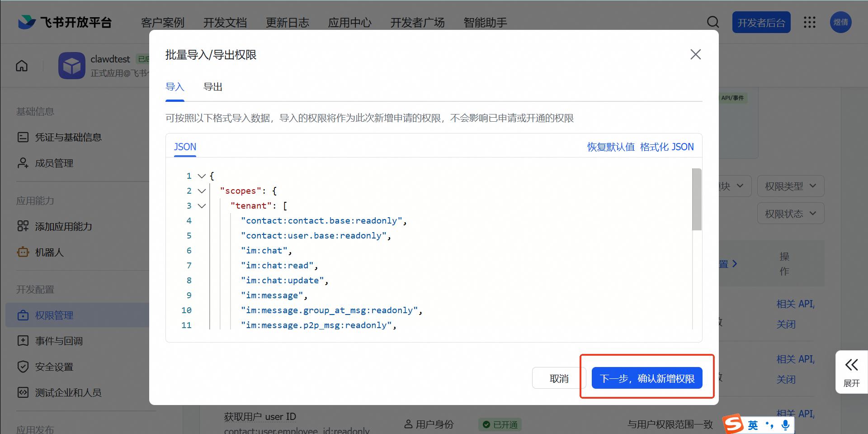The width and height of the screenshot is (868, 434).
Task: Click the search magnifier icon in header
Action: point(713,22)
